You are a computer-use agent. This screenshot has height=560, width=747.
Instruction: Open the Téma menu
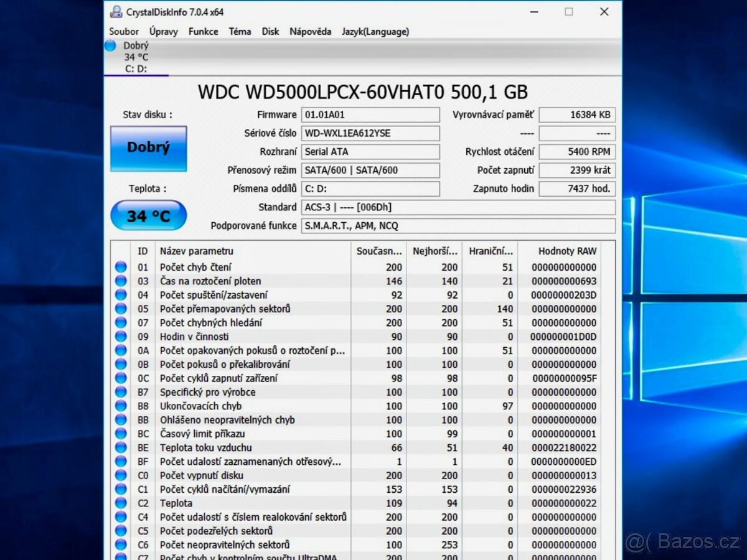click(x=240, y=31)
